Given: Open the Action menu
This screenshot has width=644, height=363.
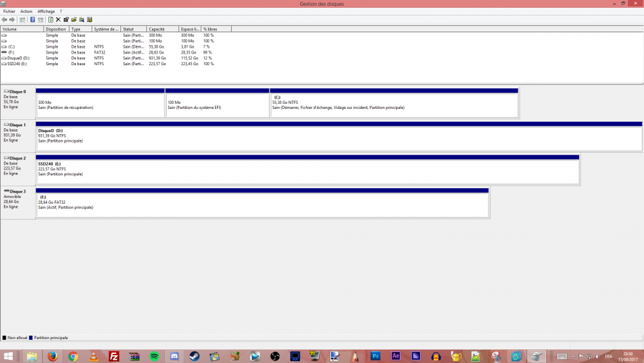Looking at the screenshot, I should pos(26,12).
